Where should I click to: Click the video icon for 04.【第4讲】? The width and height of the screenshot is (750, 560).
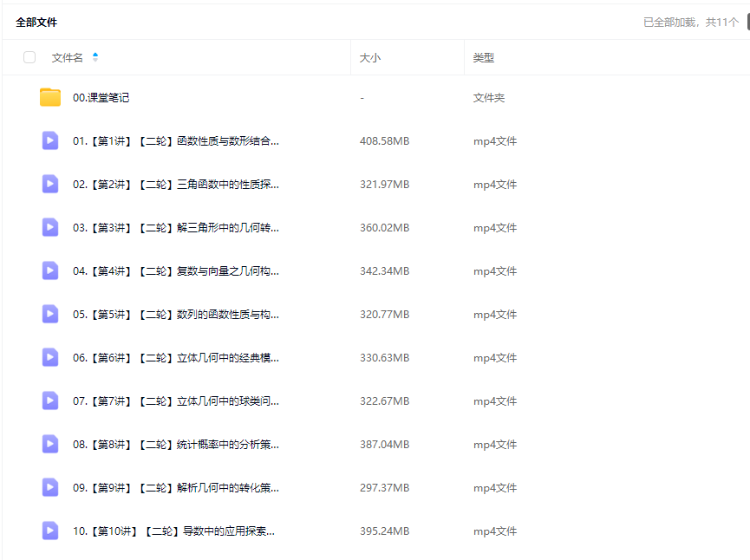50,270
